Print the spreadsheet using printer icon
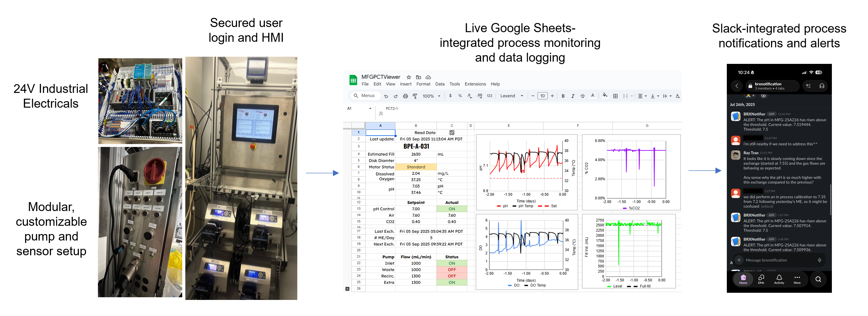This screenshot has width=868, height=316. pyautogui.click(x=405, y=96)
